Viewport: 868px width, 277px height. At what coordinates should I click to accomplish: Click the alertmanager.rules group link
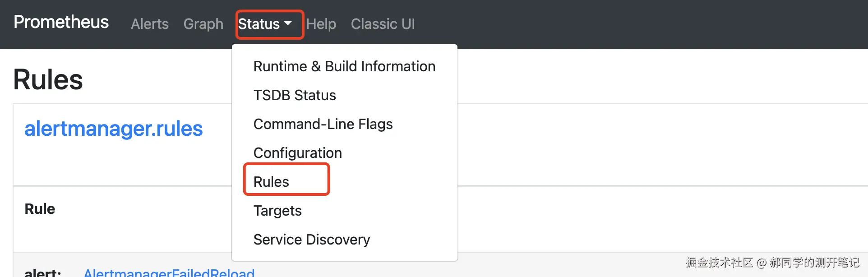tap(114, 129)
